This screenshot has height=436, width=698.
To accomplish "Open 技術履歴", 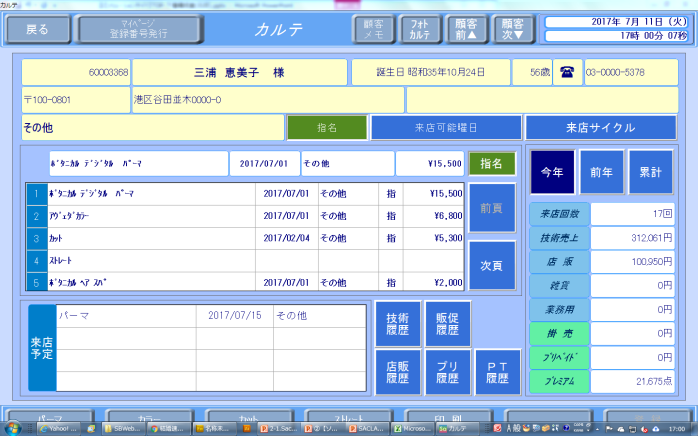I will pos(398,324).
